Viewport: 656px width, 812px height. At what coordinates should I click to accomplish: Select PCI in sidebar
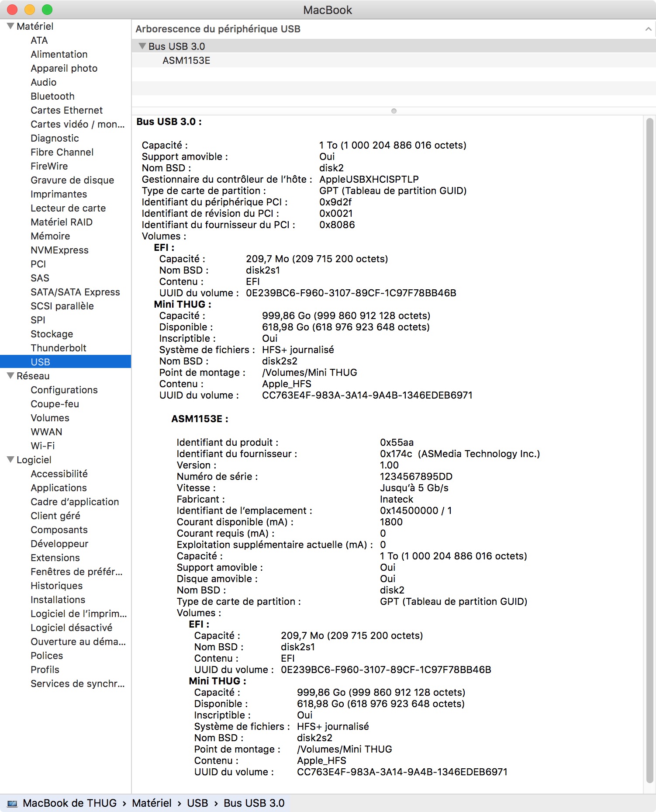pyautogui.click(x=38, y=264)
